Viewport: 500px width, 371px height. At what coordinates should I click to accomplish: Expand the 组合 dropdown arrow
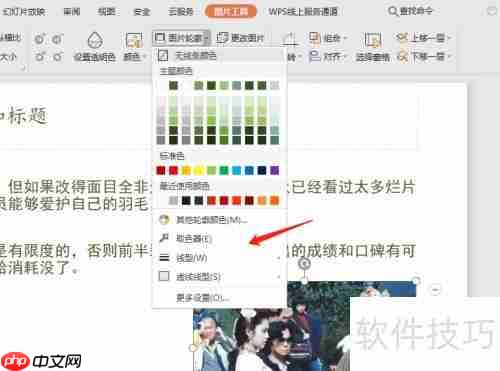(x=345, y=38)
